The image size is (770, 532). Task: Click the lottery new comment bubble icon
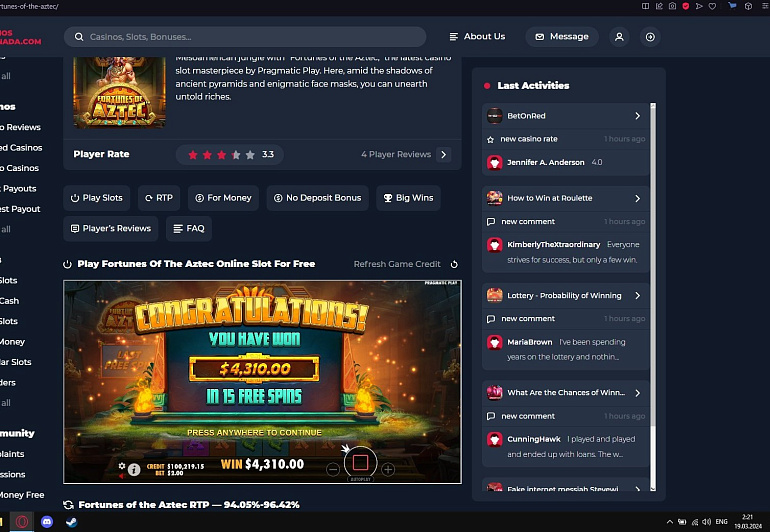point(491,319)
